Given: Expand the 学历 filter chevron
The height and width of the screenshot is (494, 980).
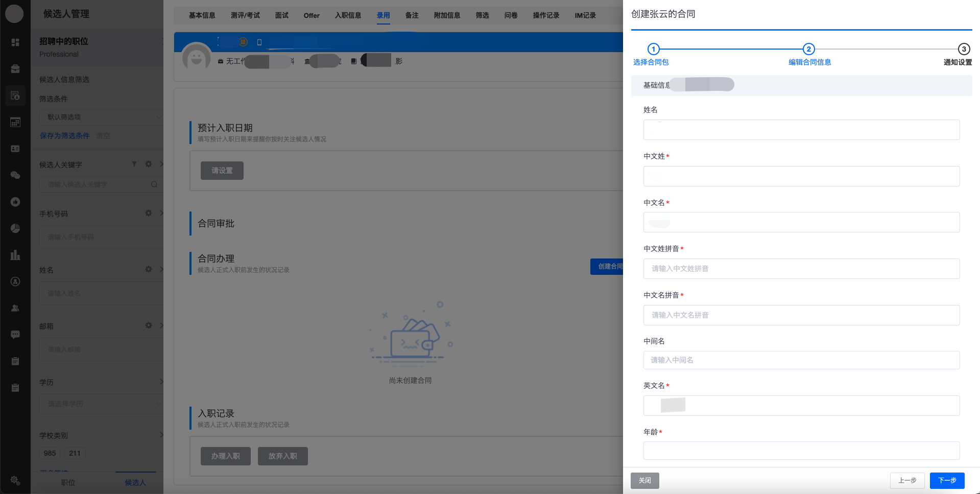Looking at the screenshot, I should pos(161,382).
